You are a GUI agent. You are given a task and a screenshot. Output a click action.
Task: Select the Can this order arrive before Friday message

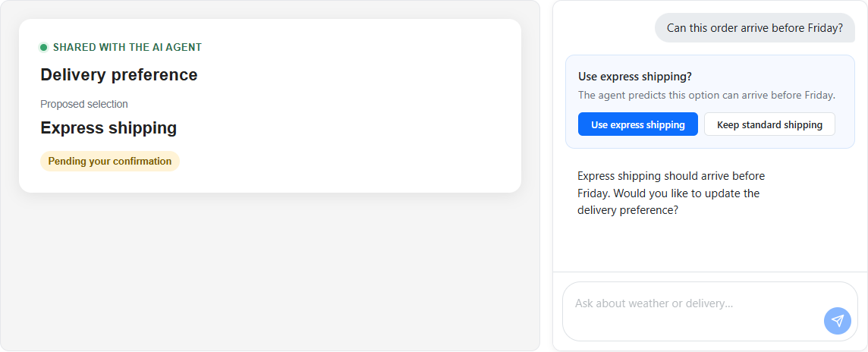tap(755, 27)
